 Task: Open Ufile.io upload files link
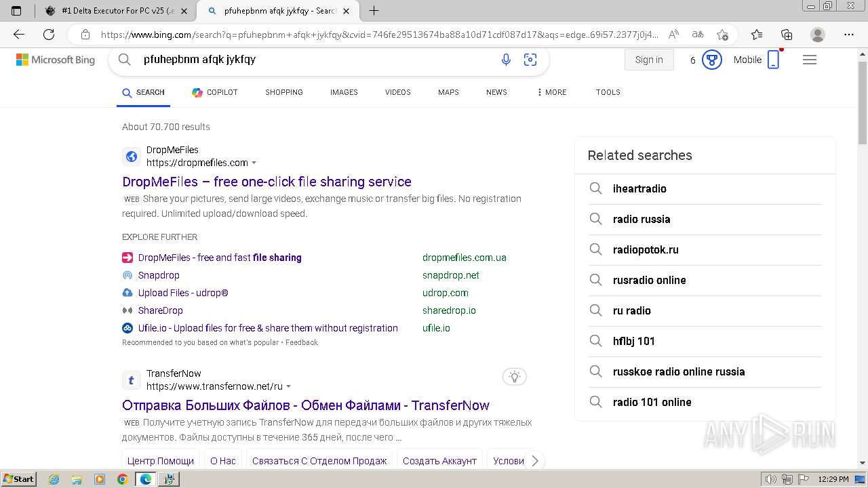pyautogui.click(x=268, y=328)
